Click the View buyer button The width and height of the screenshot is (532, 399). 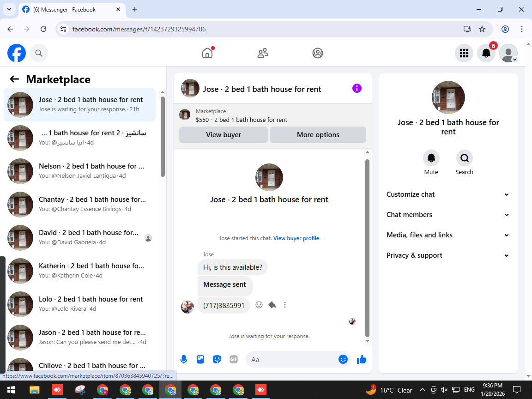[224, 135]
